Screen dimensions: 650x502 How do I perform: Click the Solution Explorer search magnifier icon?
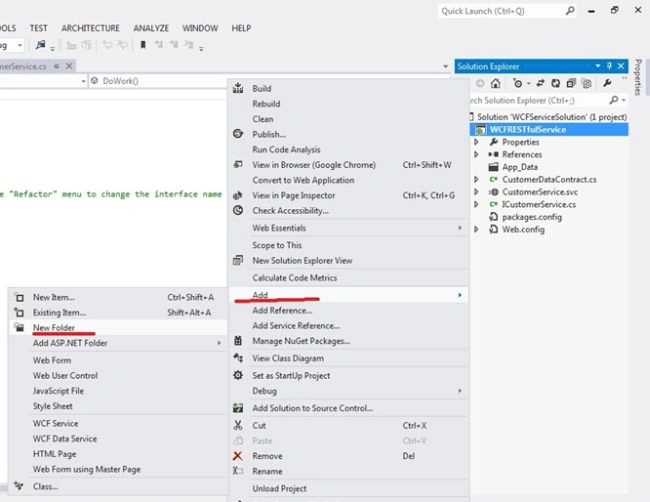(x=614, y=100)
